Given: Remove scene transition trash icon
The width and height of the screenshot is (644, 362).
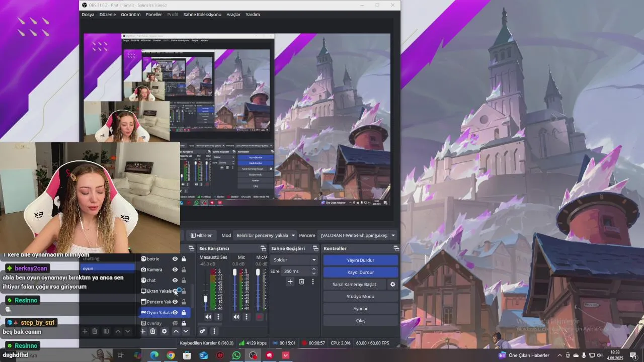Looking at the screenshot, I should coord(301,282).
